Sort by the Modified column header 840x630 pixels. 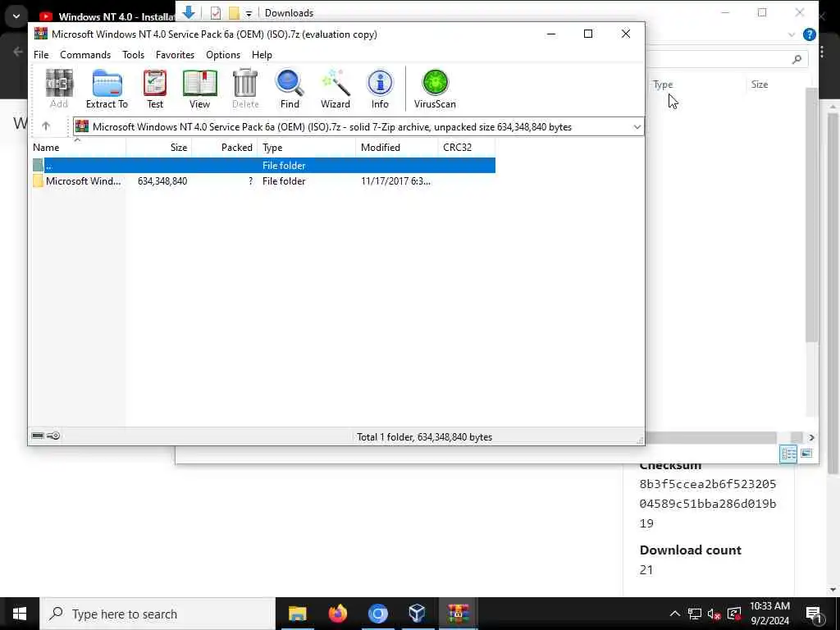[396, 148]
